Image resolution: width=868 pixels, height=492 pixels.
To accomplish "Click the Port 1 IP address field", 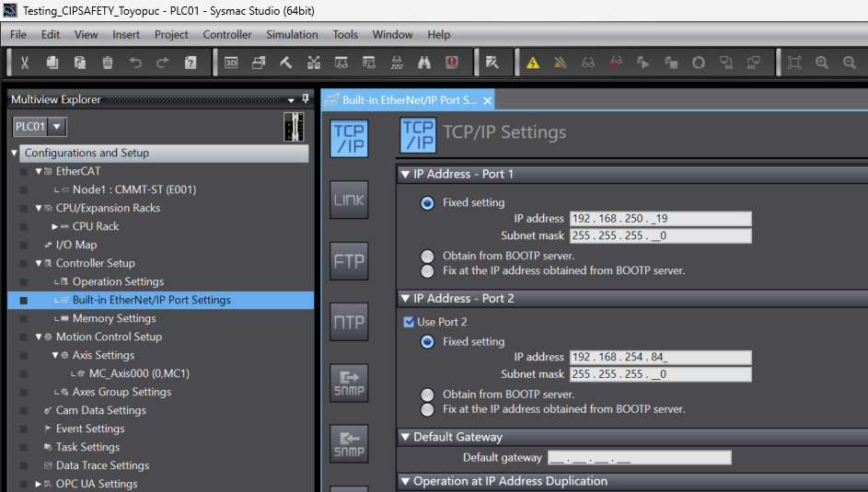I will (x=660, y=219).
